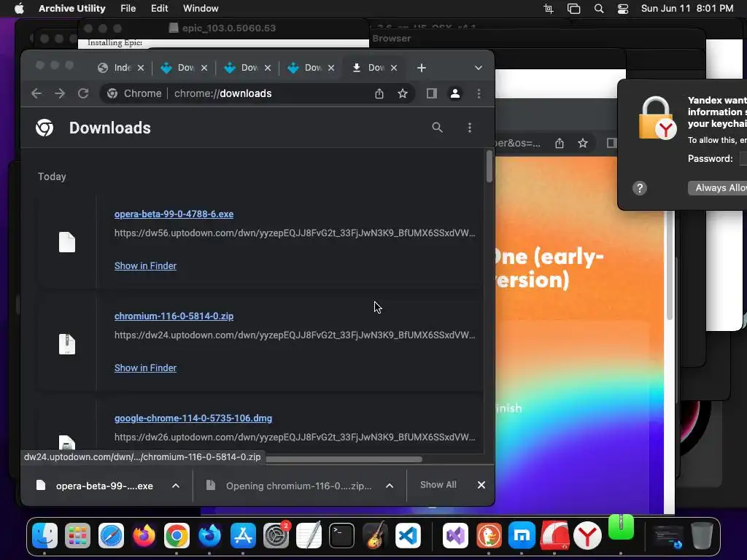
Task: Click Password field in keychain dialog
Action: click(x=743, y=158)
